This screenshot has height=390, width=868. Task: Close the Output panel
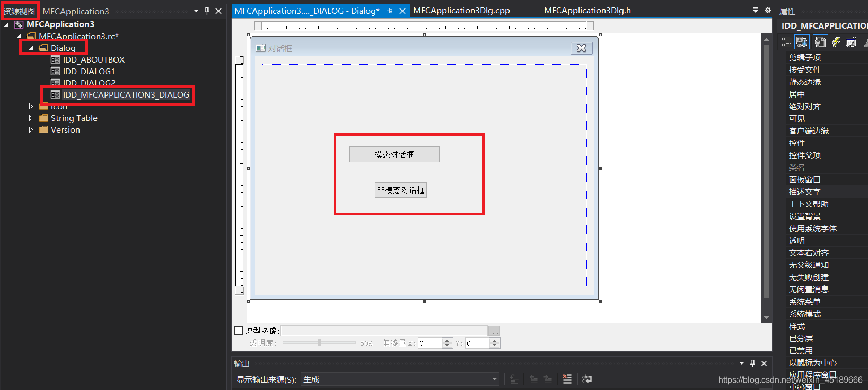point(764,363)
